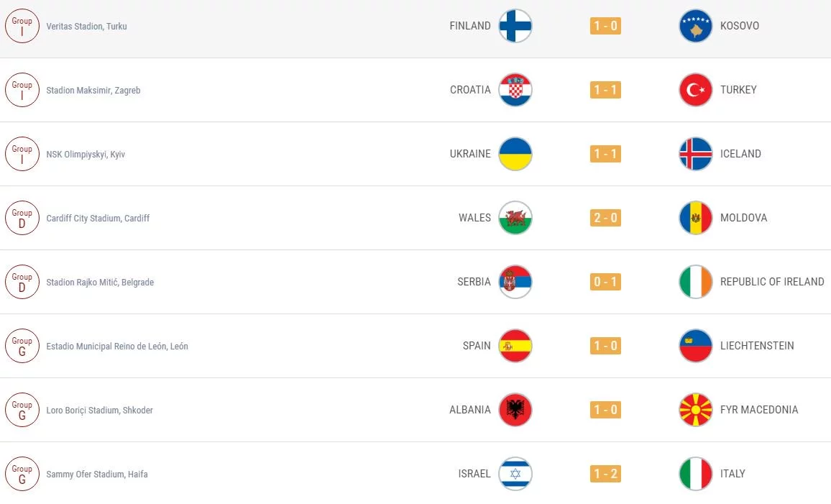Open the Israel vs Italy 1 - 2 score

click(605, 474)
